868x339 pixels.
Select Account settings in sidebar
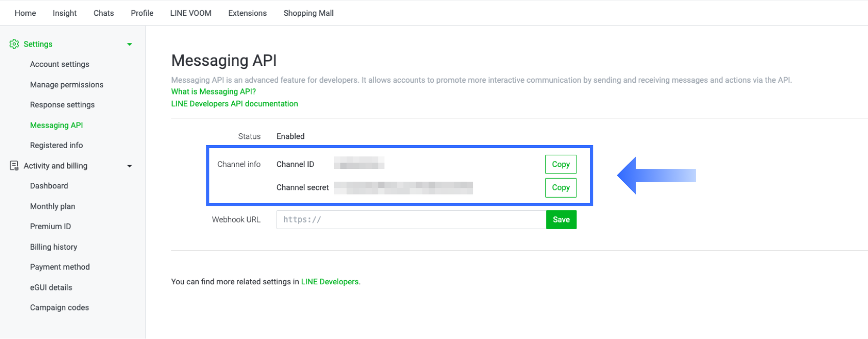tap(60, 64)
